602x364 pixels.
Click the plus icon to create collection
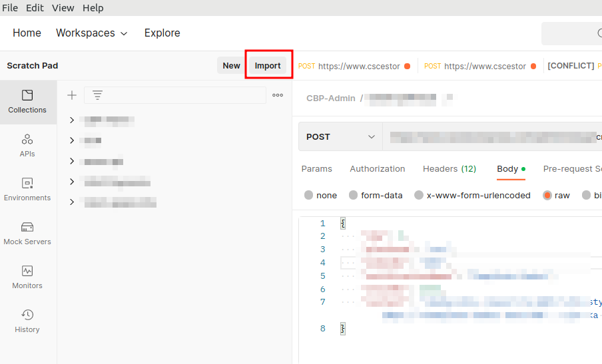point(72,95)
